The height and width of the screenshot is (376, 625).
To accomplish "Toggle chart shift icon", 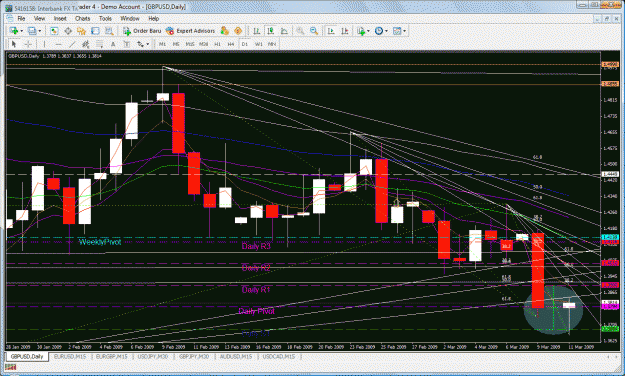I will coord(345,31).
